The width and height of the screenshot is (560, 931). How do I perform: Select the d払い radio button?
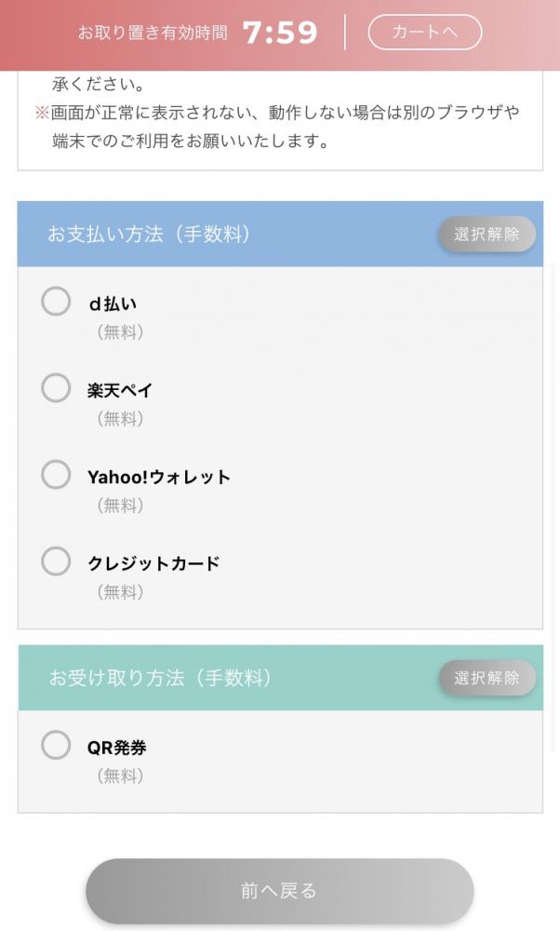[56, 302]
